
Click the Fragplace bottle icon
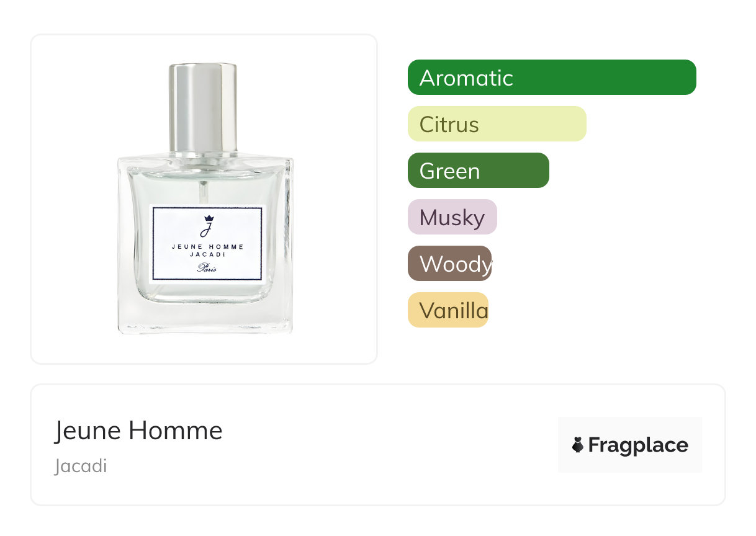point(578,445)
